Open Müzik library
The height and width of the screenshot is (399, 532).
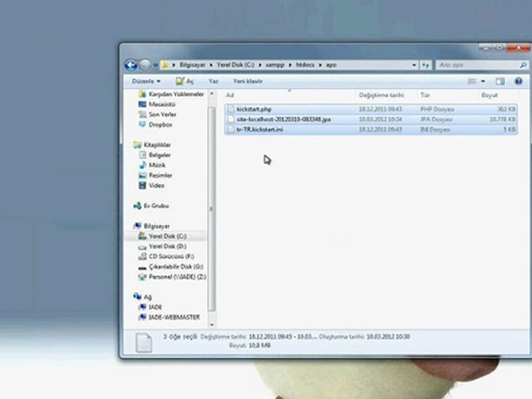click(x=152, y=165)
